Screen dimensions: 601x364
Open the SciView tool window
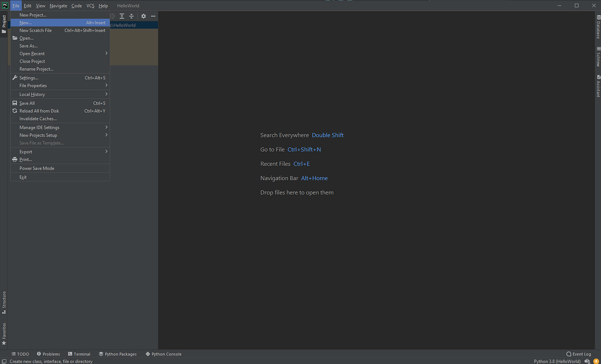click(598, 56)
